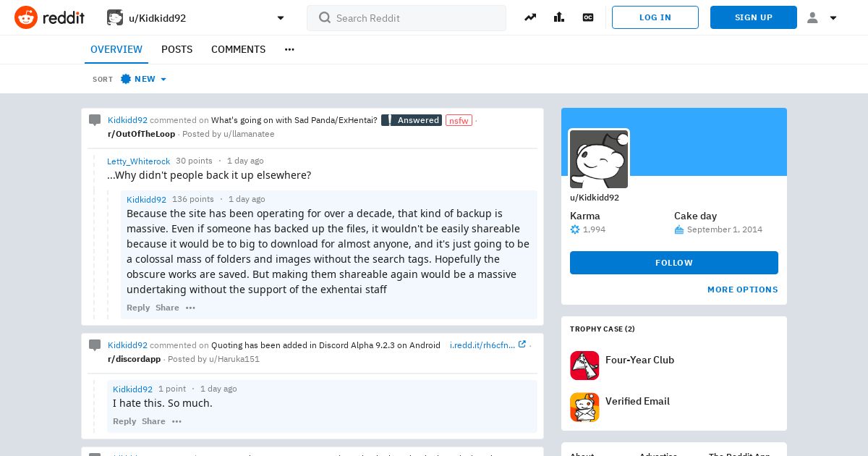Expand the user account menu arrow
The height and width of the screenshot is (456, 868).
pyautogui.click(x=833, y=18)
